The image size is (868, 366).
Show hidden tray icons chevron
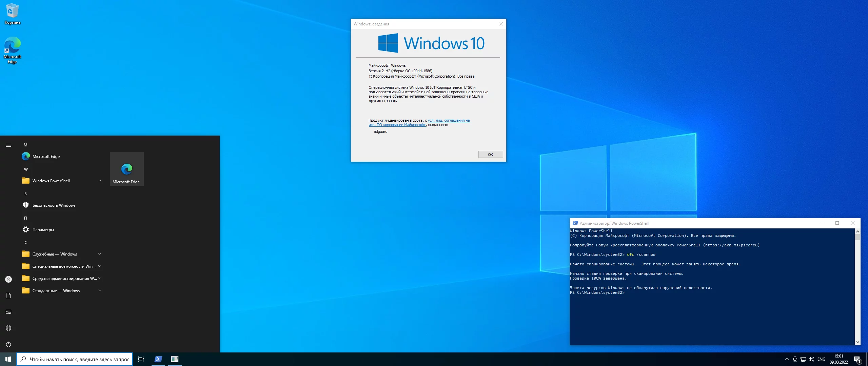click(787, 359)
